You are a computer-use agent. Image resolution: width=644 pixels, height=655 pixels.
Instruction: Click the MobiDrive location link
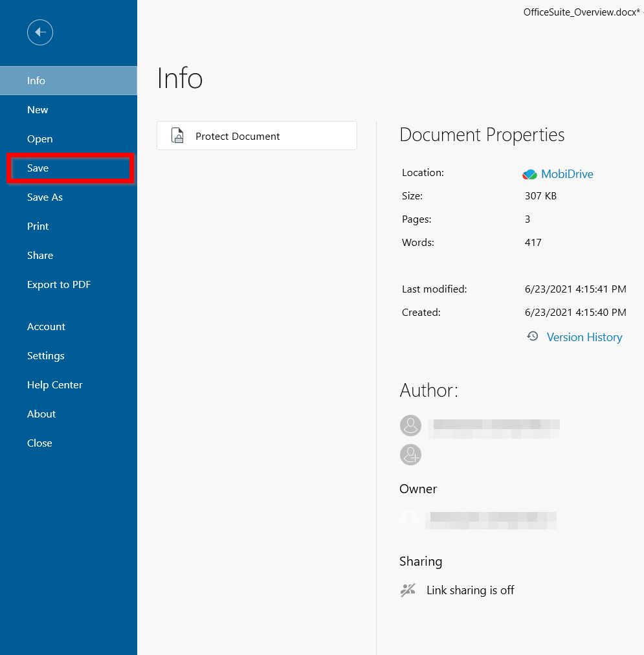(567, 174)
